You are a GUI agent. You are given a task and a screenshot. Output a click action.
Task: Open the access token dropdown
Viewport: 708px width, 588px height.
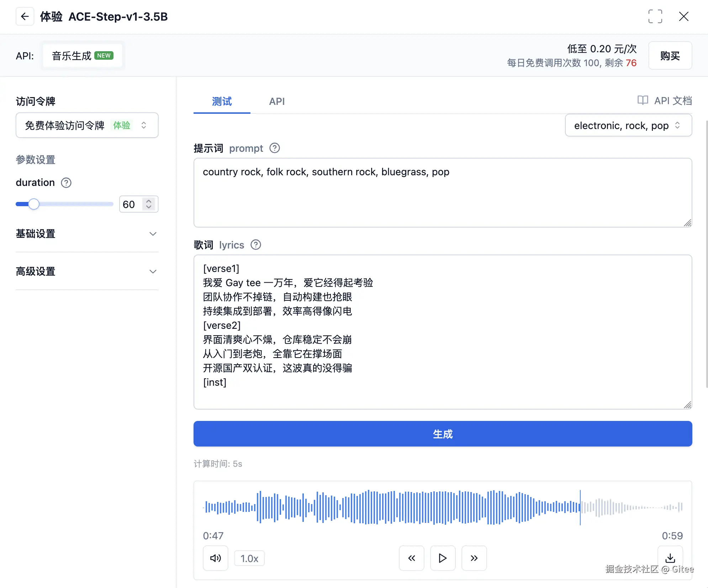point(87,125)
